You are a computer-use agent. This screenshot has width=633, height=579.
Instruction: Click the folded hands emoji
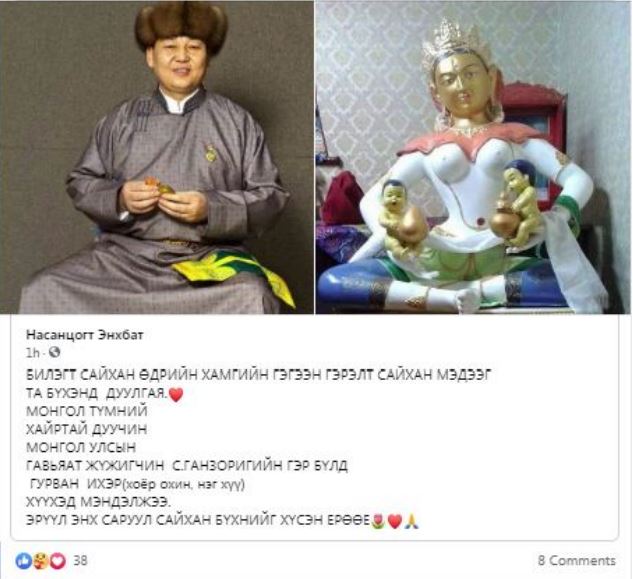pos(411,521)
